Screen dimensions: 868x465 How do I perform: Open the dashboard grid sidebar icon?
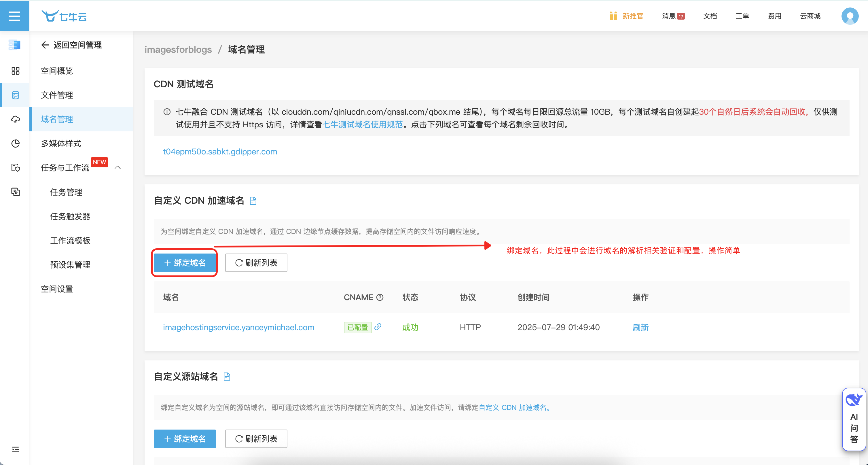pyautogui.click(x=16, y=71)
